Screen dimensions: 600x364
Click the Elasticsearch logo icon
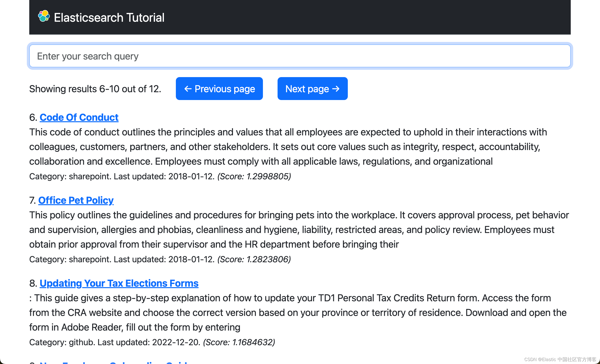[x=44, y=16]
